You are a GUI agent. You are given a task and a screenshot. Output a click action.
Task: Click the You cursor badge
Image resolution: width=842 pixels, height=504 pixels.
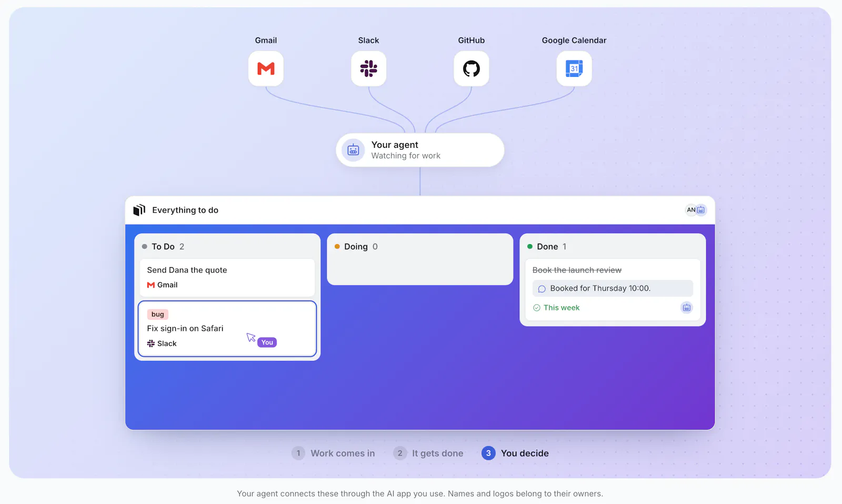(267, 342)
